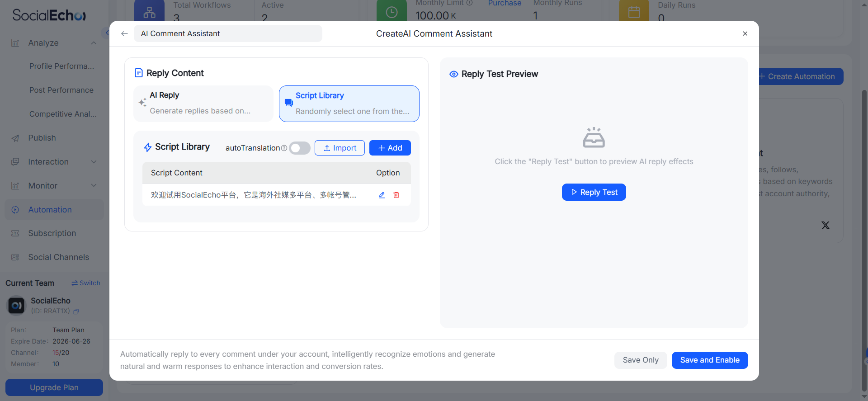This screenshot has width=868, height=401.
Task: Click the Reply Test Preview eye icon
Action: tap(454, 74)
